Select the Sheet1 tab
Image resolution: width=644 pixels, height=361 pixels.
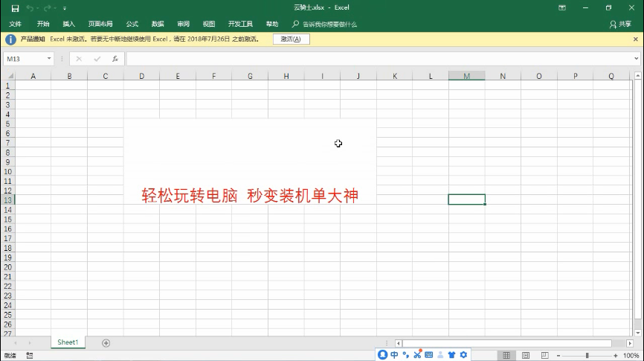pyautogui.click(x=68, y=342)
